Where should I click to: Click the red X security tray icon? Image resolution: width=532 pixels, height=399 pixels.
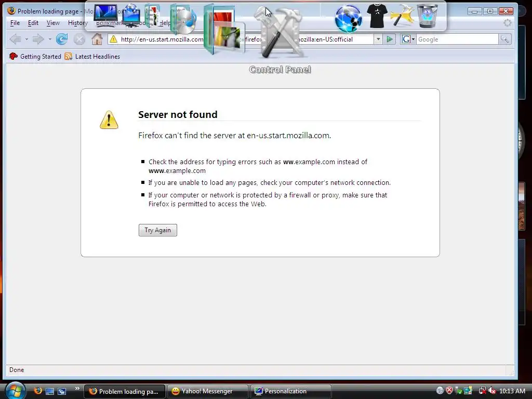click(x=449, y=391)
